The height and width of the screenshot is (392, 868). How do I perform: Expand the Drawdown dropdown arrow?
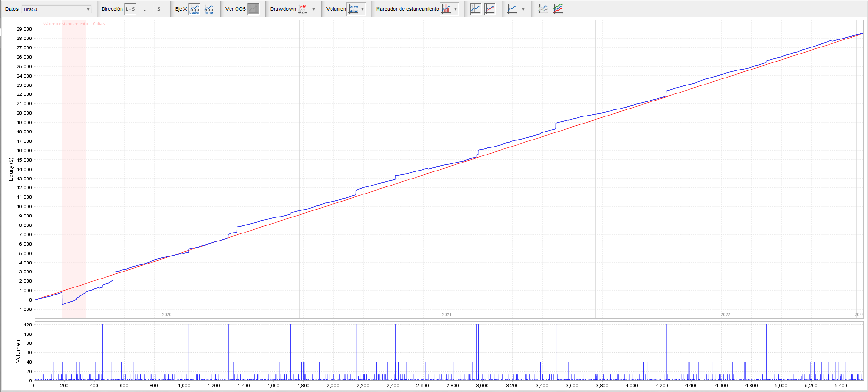[313, 9]
